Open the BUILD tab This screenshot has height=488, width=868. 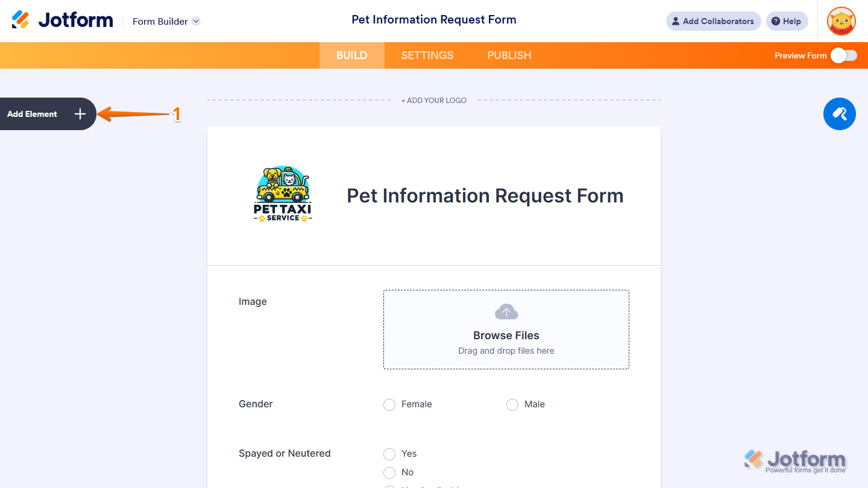click(x=351, y=55)
